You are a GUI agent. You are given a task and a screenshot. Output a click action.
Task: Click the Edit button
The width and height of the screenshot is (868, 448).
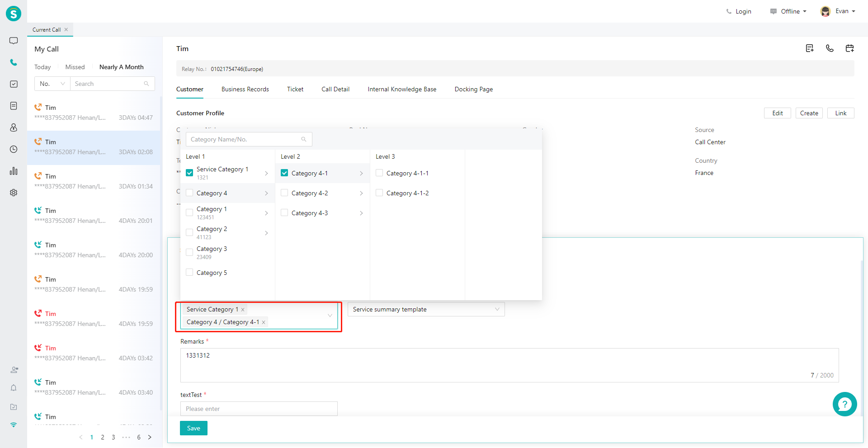pyautogui.click(x=778, y=113)
